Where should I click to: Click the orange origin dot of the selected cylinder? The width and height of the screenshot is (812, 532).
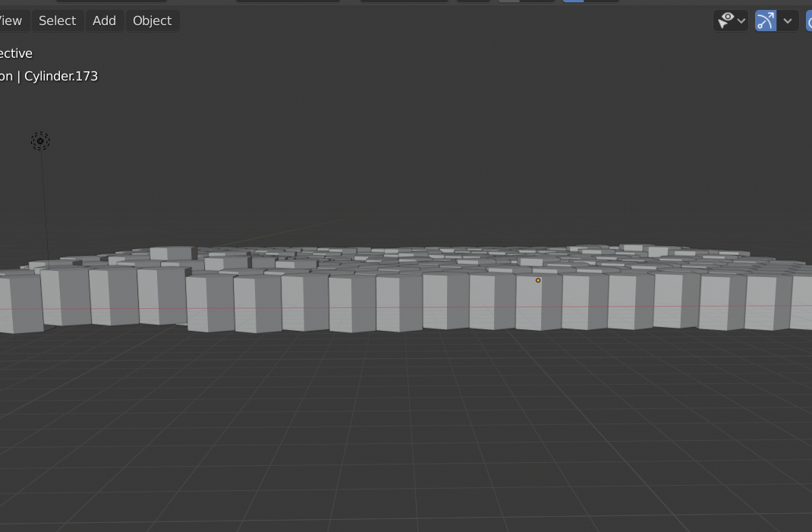538,280
